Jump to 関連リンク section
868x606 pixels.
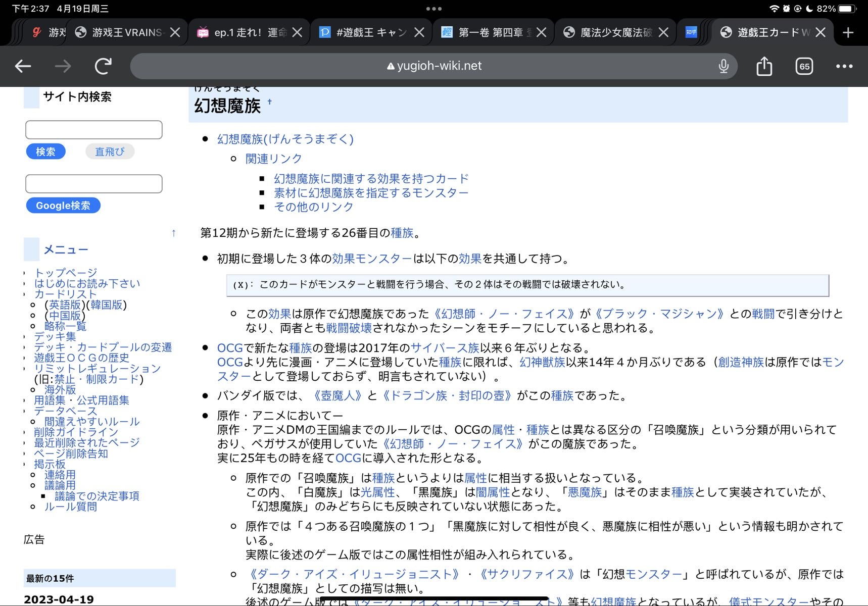[273, 159]
